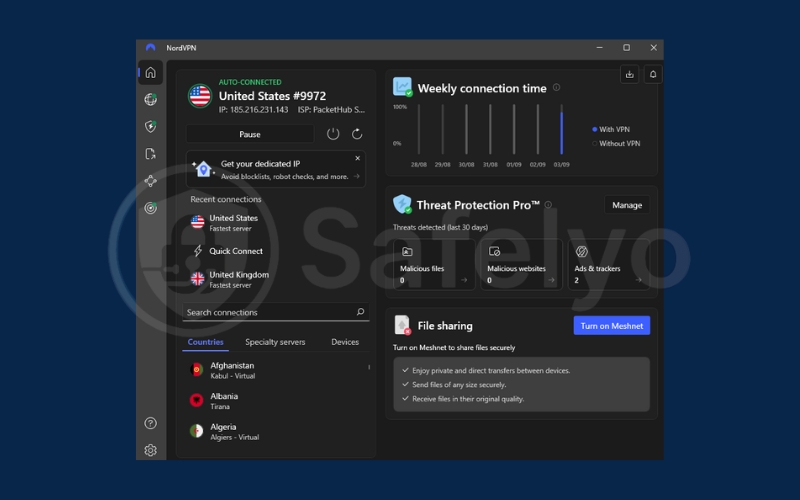The image size is (800, 500).
Task: Click the 31/08 bar in chart
Action: (490, 129)
